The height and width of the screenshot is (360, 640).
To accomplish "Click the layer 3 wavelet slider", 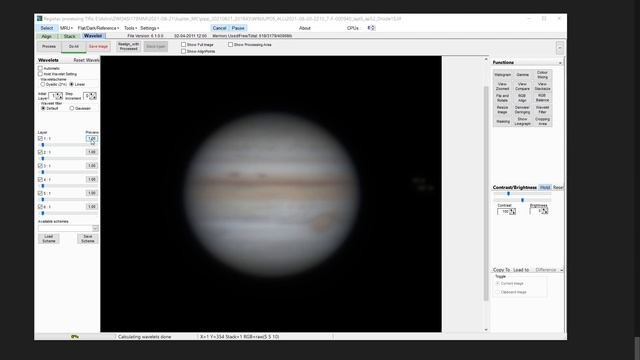I will click(x=68, y=172).
